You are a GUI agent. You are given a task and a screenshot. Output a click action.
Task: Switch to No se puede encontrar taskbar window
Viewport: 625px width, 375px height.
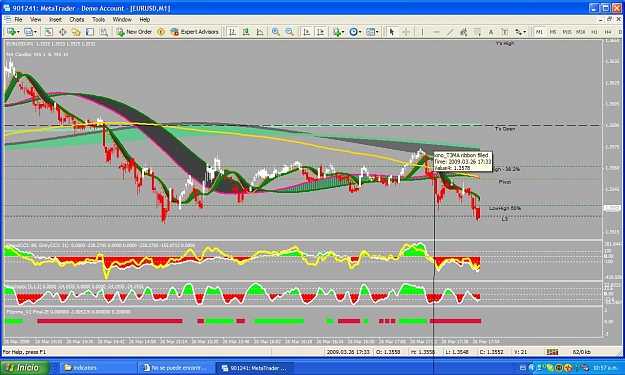click(176, 368)
